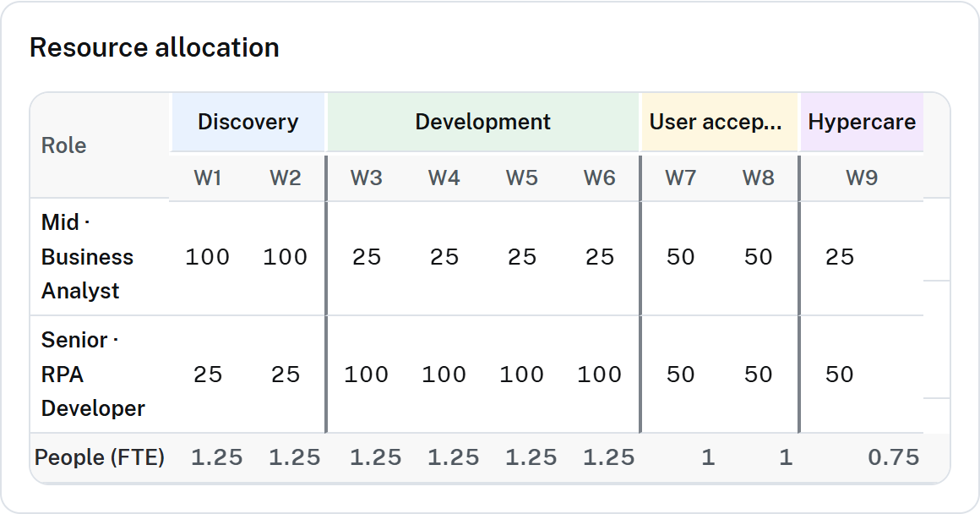This screenshot has width=980, height=514.
Task: Click the W7 People FTE total 1
Action: 708,457
